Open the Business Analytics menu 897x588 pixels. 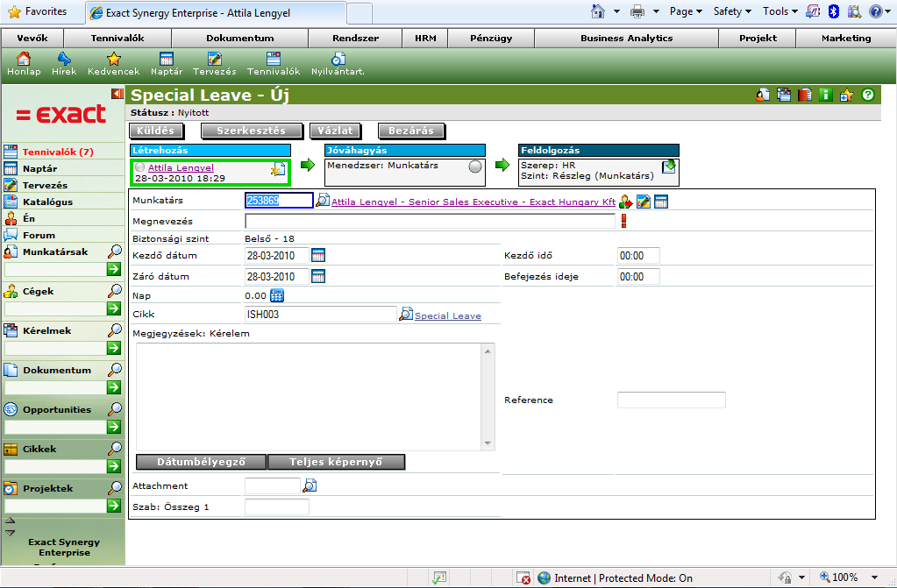pyautogui.click(x=627, y=39)
